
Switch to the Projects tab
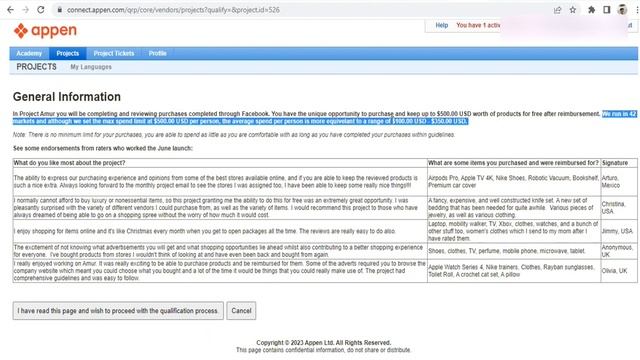pyautogui.click(x=68, y=53)
